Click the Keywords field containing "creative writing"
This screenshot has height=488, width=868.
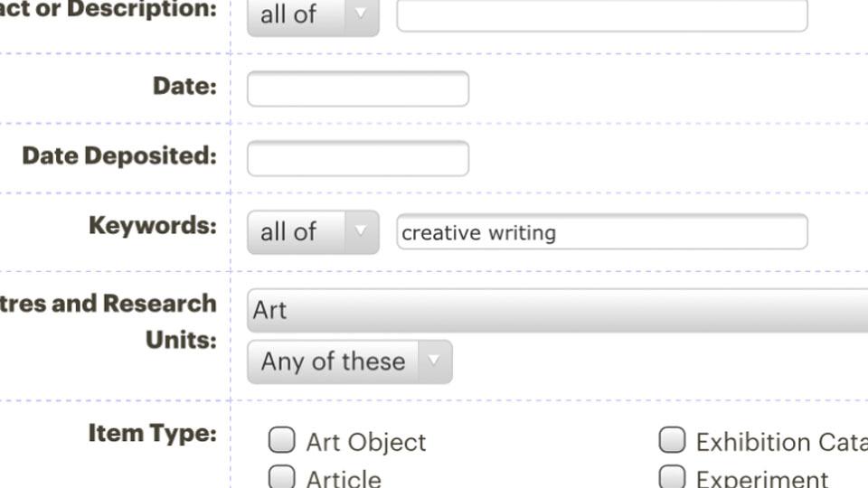[x=601, y=232]
